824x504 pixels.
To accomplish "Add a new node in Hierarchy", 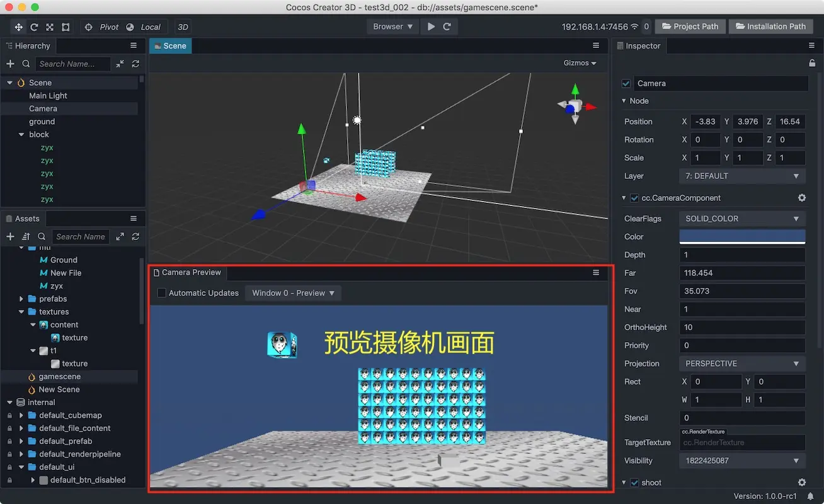I will click(x=10, y=64).
